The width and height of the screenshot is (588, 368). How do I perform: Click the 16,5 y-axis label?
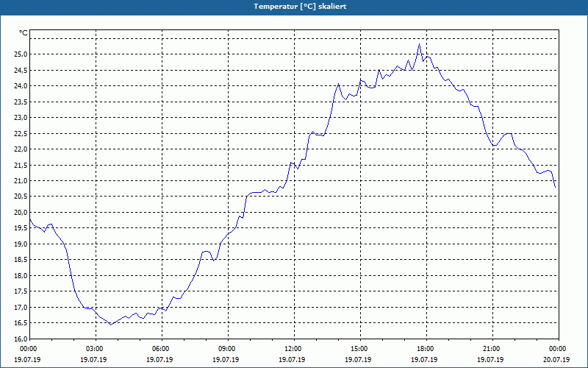click(x=21, y=323)
